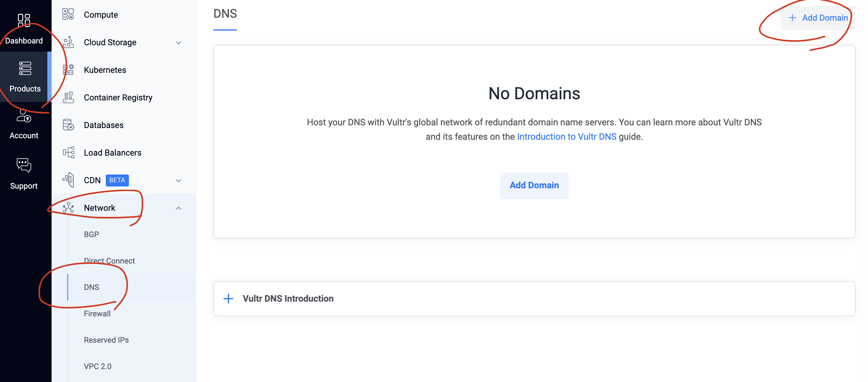
Task: Click the Kubernetes icon in sidebar
Action: click(68, 70)
